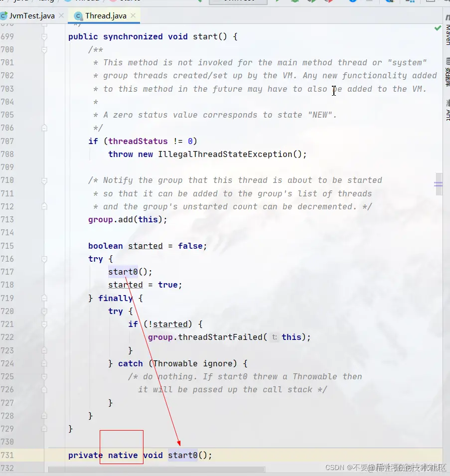The height and width of the screenshot is (476, 450).
Task: Toggle the fold end marker at line 728
Action: click(44, 416)
